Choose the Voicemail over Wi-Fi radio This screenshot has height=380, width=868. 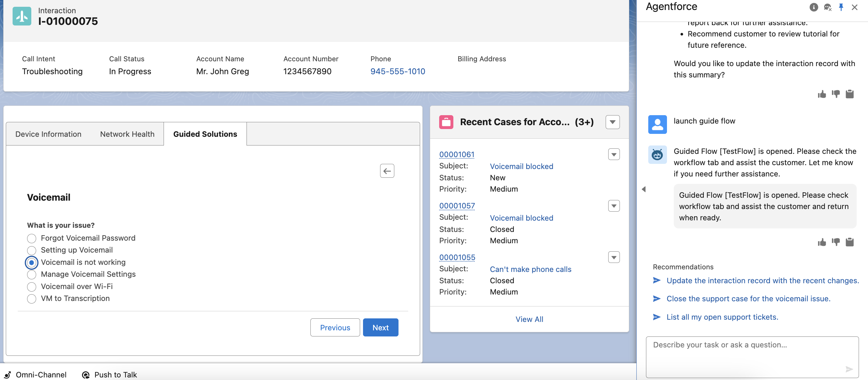pos(32,287)
